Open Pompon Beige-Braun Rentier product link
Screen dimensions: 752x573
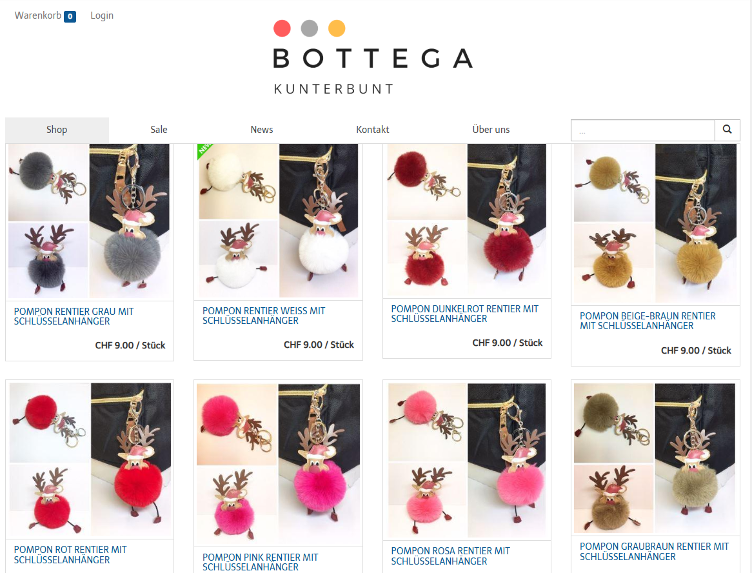pos(647,321)
